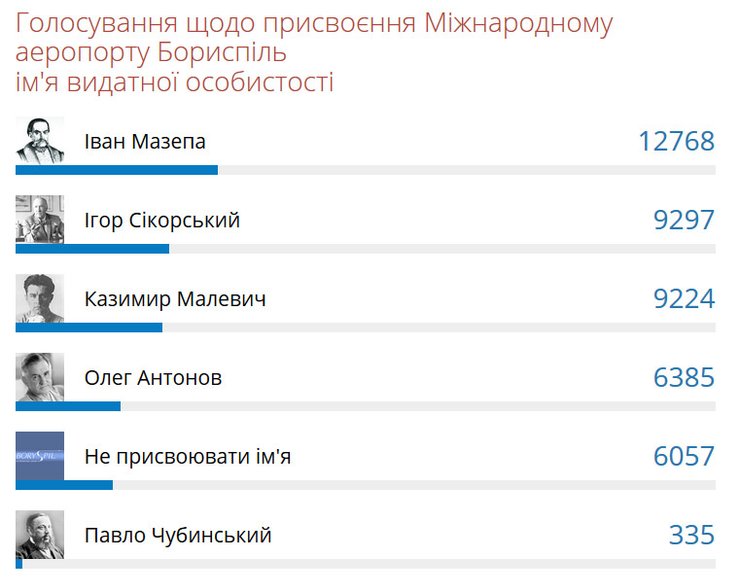Click the 12768 vote count
Image resolution: width=740 pixels, height=586 pixels.
[676, 142]
